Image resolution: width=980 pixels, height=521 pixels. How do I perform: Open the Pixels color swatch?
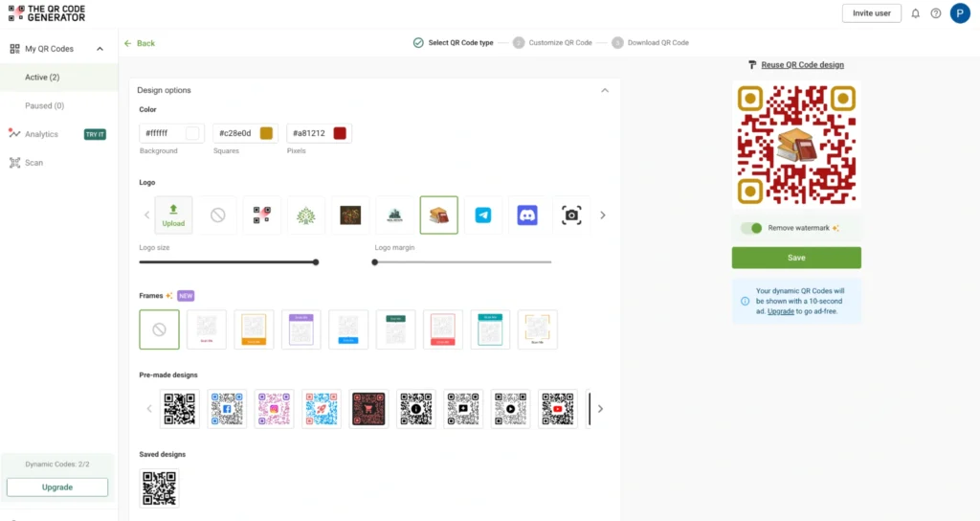tap(340, 133)
